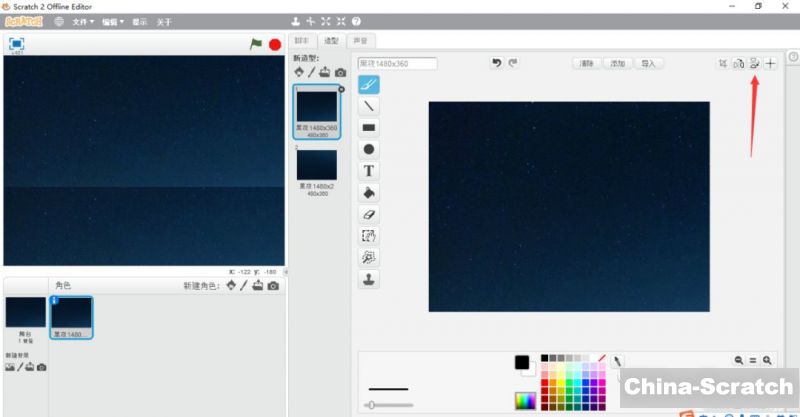Click the Stamp duplicate tool
Image resolution: width=800 pixels, height=417 pixels.
point(369,279)
